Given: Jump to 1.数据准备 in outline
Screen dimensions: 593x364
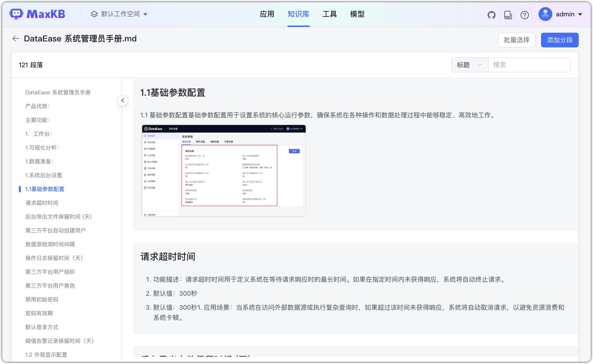Looking at the screenshot, I should [39, 161].
